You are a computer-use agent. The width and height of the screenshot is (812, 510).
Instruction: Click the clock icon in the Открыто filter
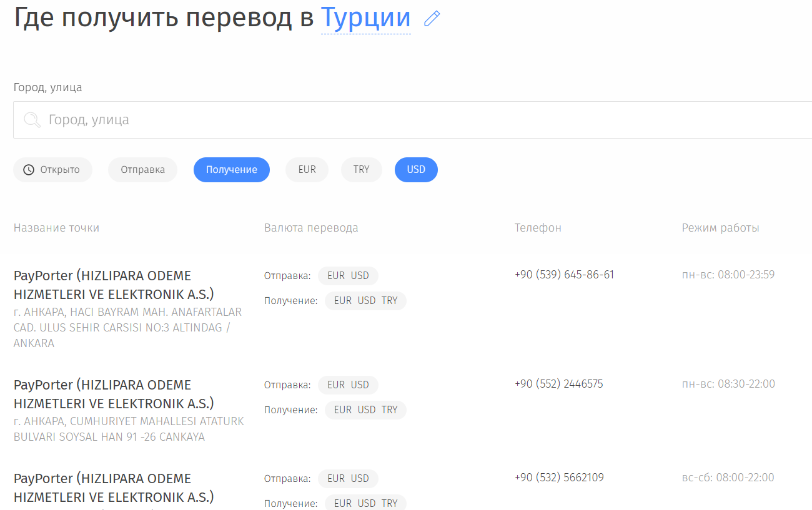[29, 170]
